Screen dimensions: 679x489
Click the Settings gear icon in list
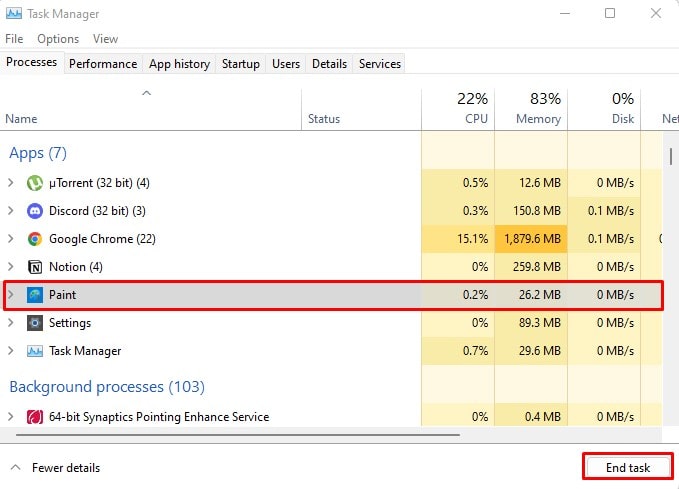35,323
